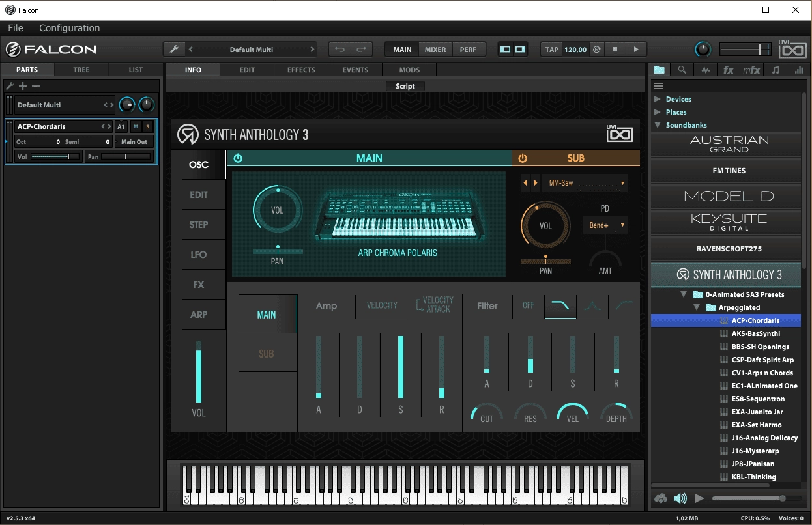812x525 pixels.
Task: Open the search magnifier tab in browser
Action: click(x=682, y=70)
